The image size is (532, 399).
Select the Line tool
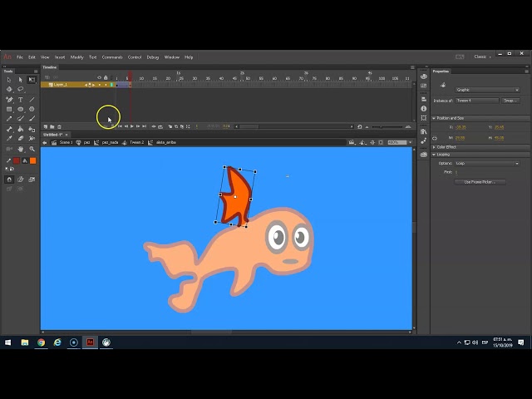[32, 100]
